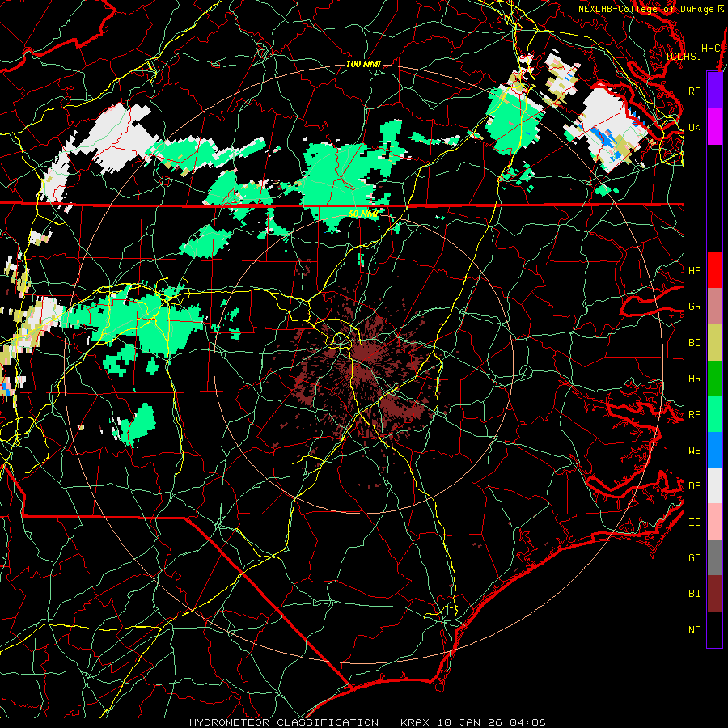Click the ND legend label
The height and width of the screenshot is (728, 728).
tap(694, 630)
